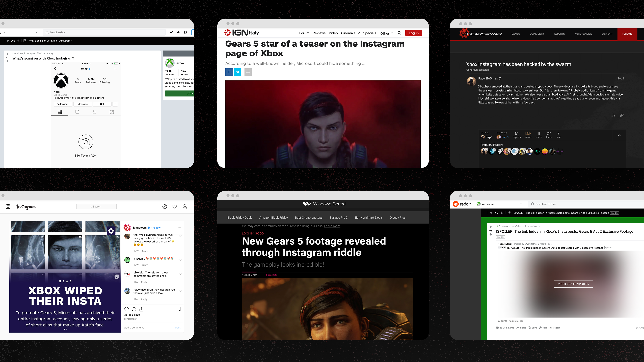Open the Instagram explore compass icon
Image resolution: width=644 pixels, height=362 pixels.
point(165,207)
